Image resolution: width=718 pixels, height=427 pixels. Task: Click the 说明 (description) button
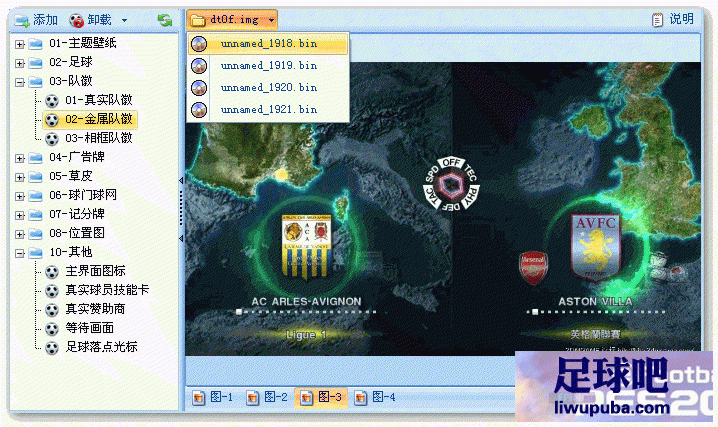point(672,19)
